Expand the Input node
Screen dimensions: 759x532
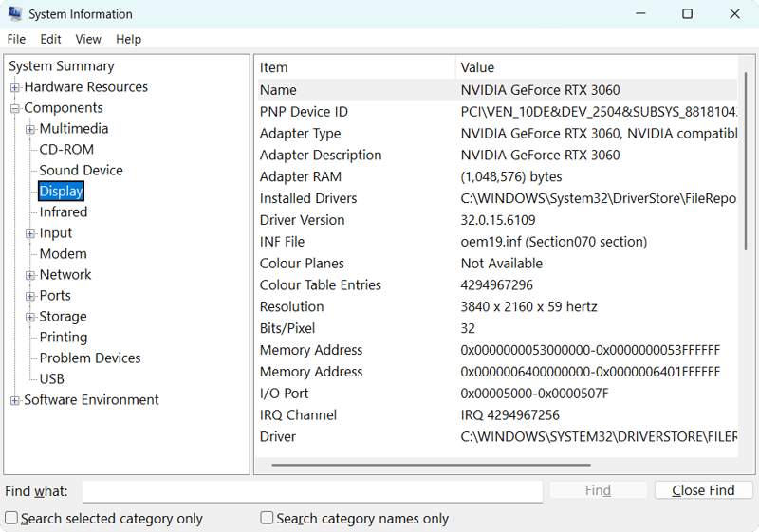30,233
